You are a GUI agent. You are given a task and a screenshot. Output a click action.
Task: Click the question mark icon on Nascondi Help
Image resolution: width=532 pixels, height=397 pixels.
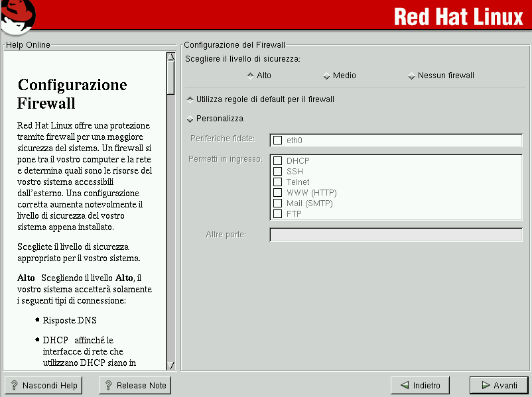click(x=14, y=385)
